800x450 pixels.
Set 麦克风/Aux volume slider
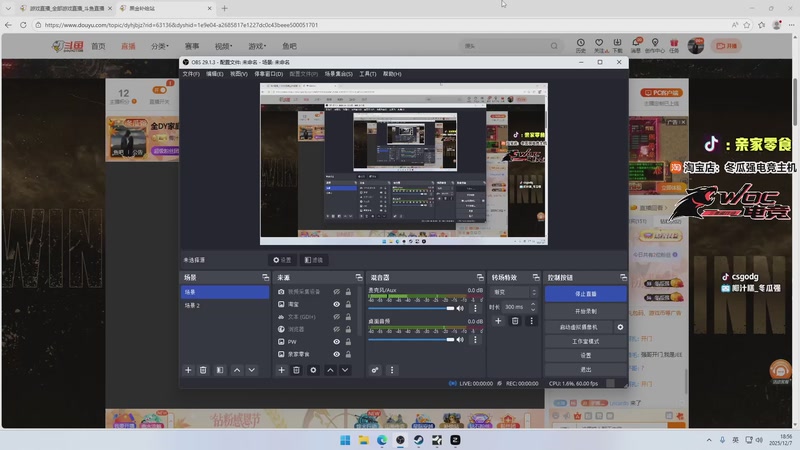pyautogui.click(x=411, y=308)
